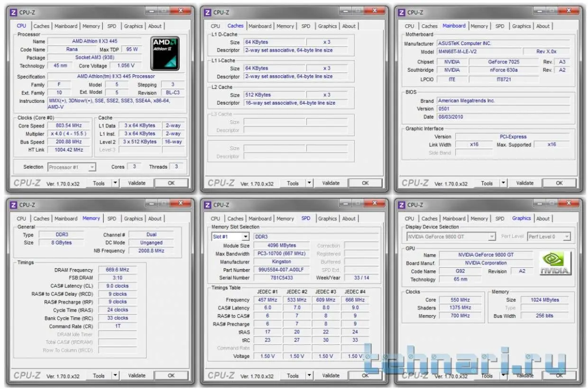Open Tools dropdown arrow in the CPU tab window

coord(115,183)
